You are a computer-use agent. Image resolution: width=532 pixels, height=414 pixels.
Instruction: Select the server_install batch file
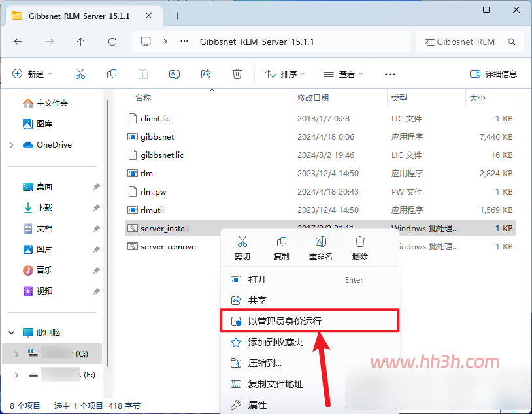(x=320, y=228)
